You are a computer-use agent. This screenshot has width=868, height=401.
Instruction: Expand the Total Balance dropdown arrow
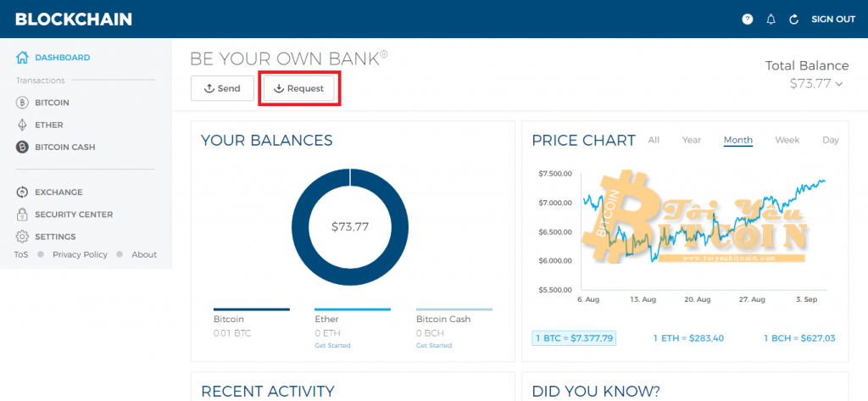point(840,84)
